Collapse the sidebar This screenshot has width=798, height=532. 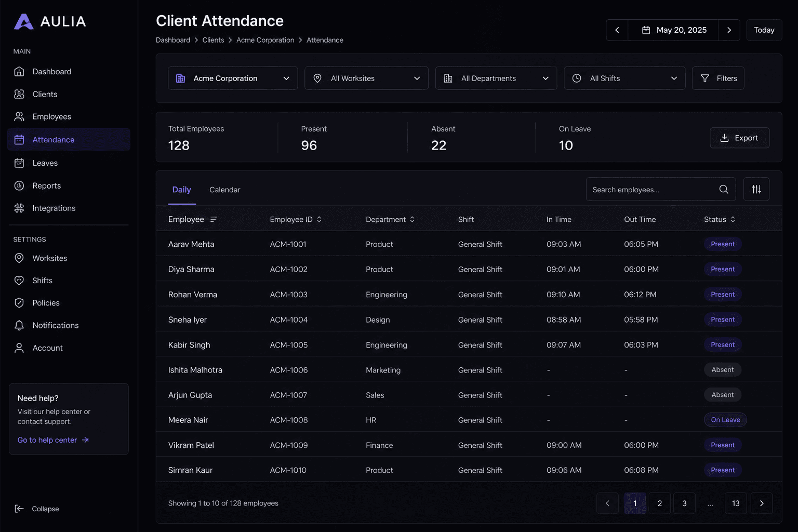pyautogui.click(x=36, y=509)
